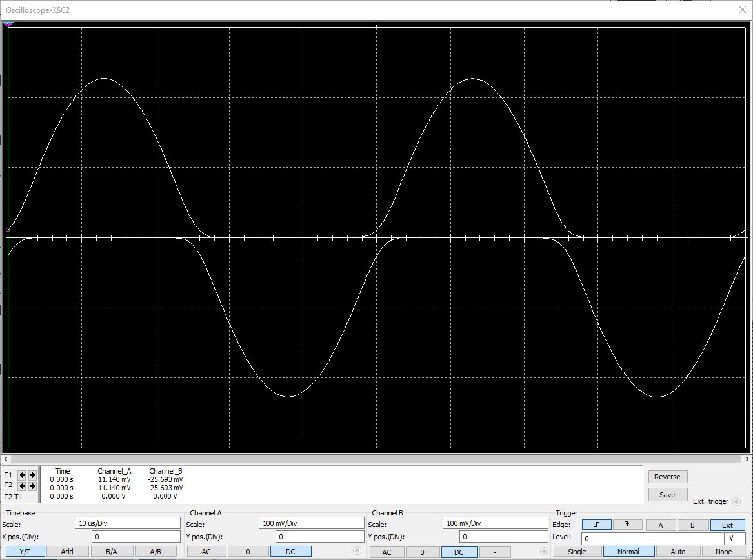Screen dimensions: 753x560
Task: Click Channel B Y pos.(Div) field
Action: click(504, 537)
